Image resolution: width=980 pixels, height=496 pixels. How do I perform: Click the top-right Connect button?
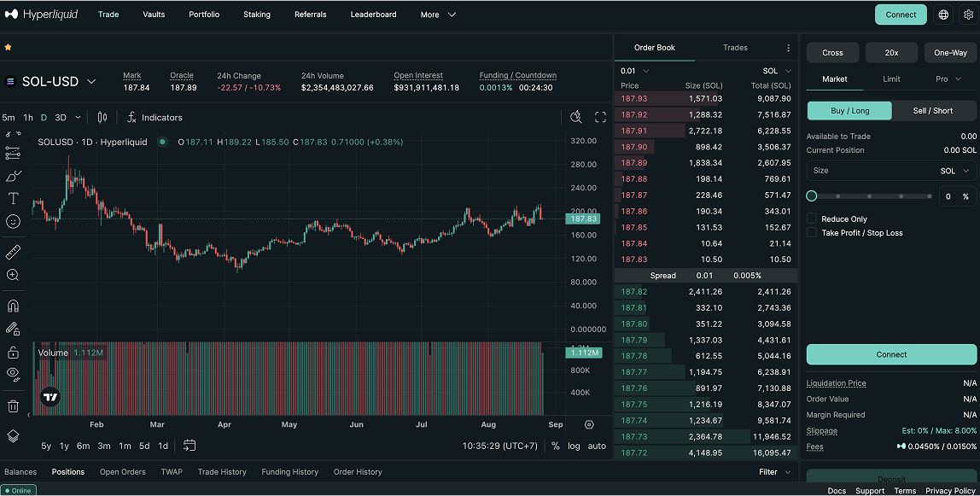(x=901, y=15)
